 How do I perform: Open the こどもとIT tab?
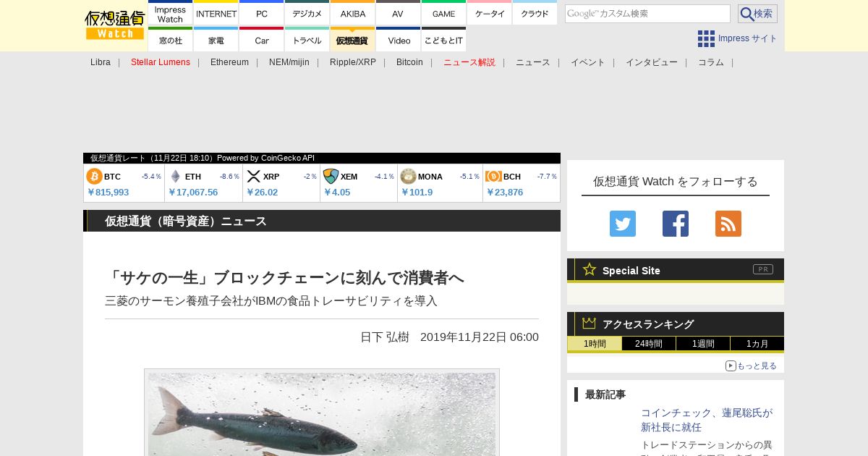click(x=443, y=40)
